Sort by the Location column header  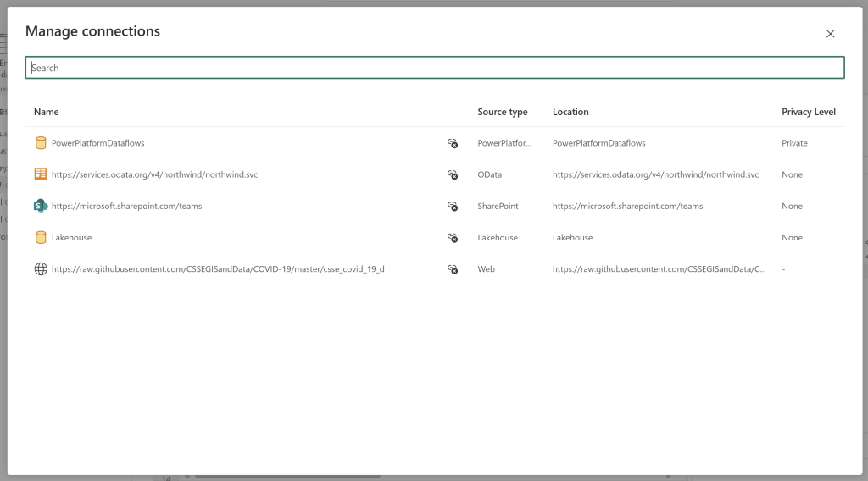coord(570,112)
